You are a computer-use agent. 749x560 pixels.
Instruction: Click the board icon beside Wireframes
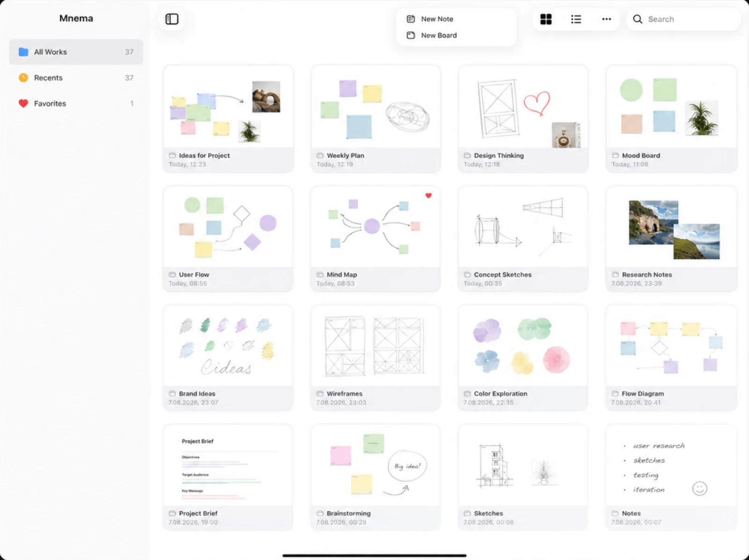coord(320,393)
